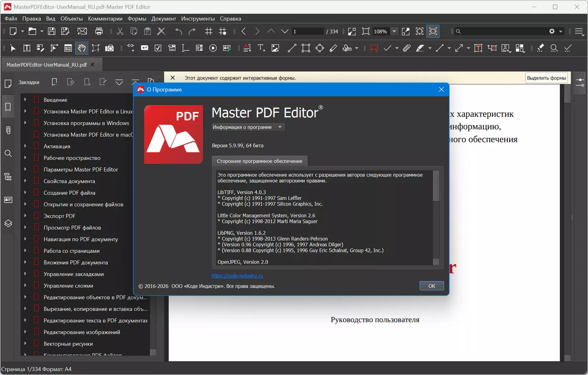The image size is (588, 375).
Task: Open the Search panel in the left sidebar
Action: (8, 153)
